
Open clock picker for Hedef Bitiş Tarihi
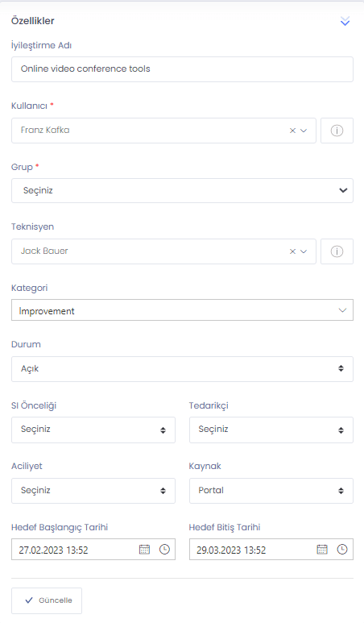342,550
